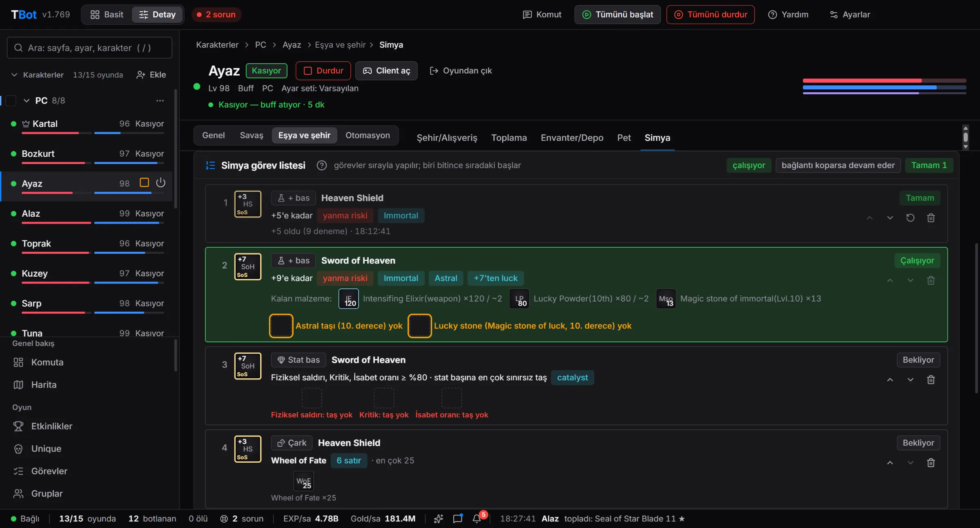Toggle the power icon on Ayaz row
The height and width of the screenshot is (528, 980).
click(161, 182)
